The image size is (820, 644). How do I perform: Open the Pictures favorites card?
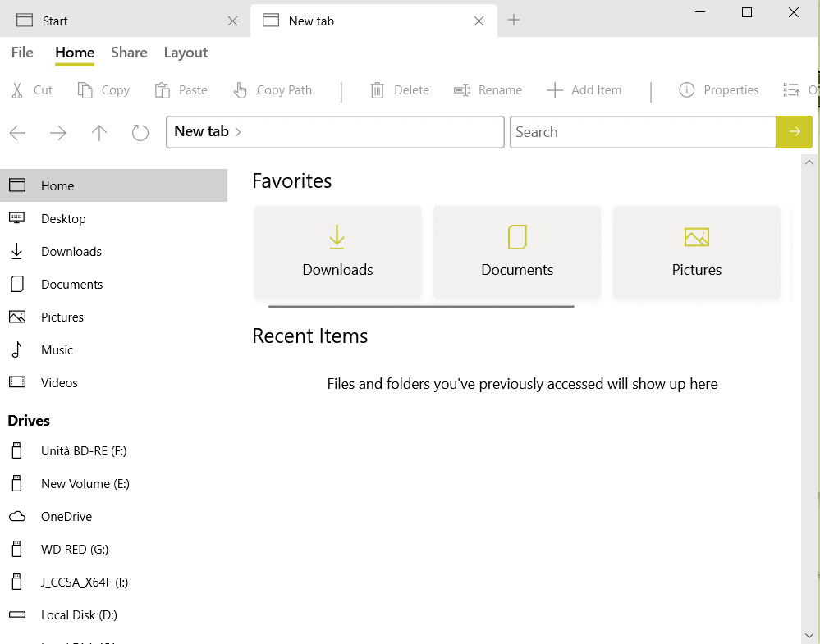pyautogui.click(x=697, y=252)
